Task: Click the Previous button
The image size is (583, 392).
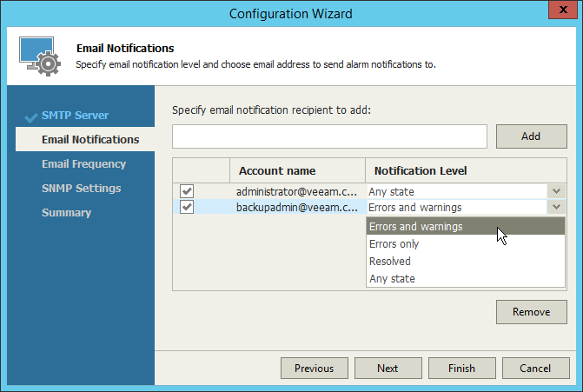Action: 314,369
